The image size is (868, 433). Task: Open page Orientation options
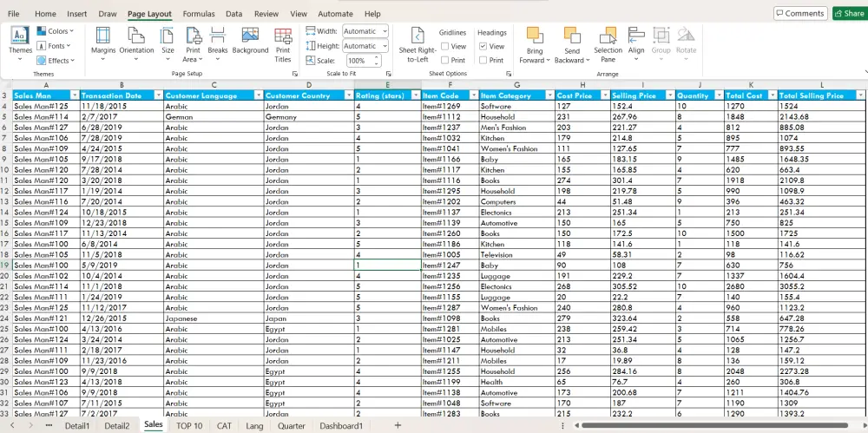[137, 43]
